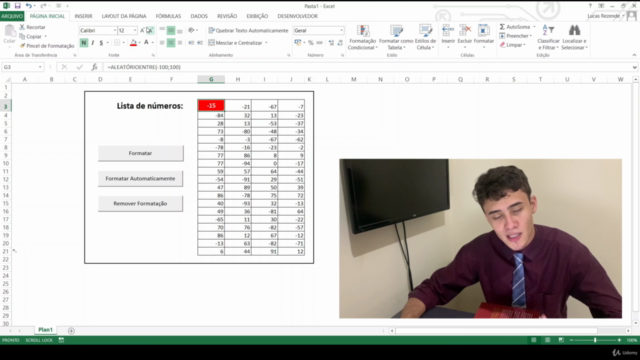Apply thousands separator (000) style
This screenshot has height=360, width=640.
pos(319,43)
